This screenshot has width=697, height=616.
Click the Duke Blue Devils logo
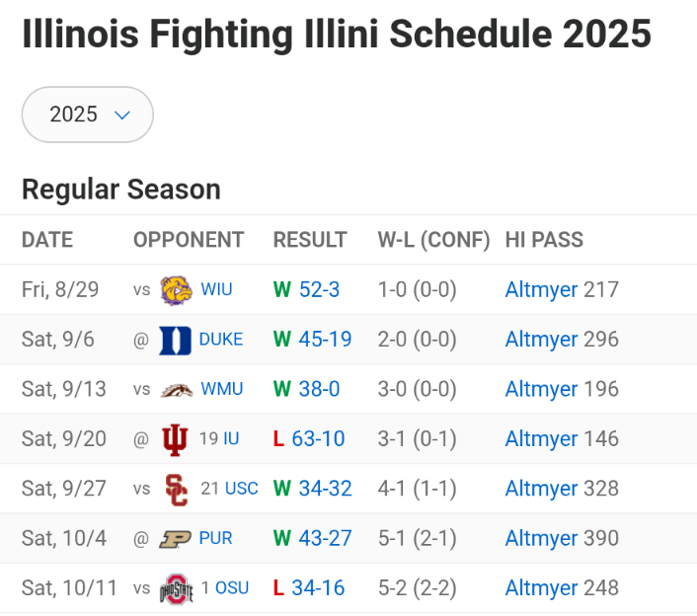[x=175, y=340]
